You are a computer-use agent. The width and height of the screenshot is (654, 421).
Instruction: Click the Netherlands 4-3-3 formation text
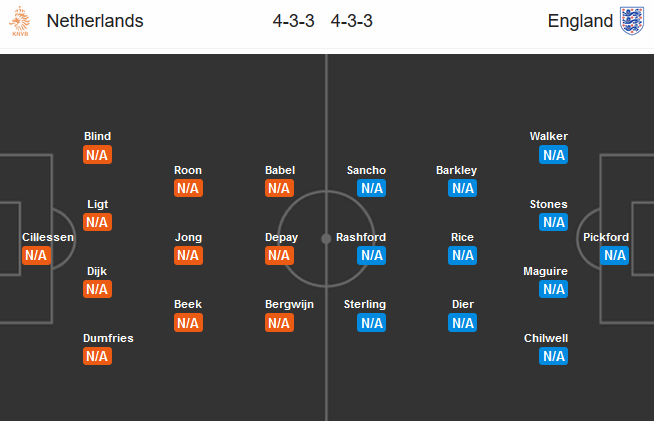pos(293,21)
